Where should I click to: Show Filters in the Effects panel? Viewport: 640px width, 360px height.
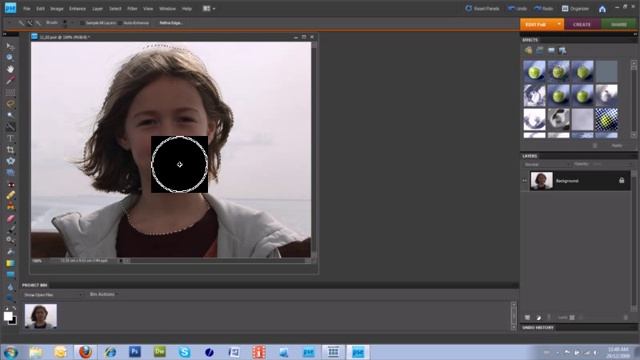tap(528, 50)
